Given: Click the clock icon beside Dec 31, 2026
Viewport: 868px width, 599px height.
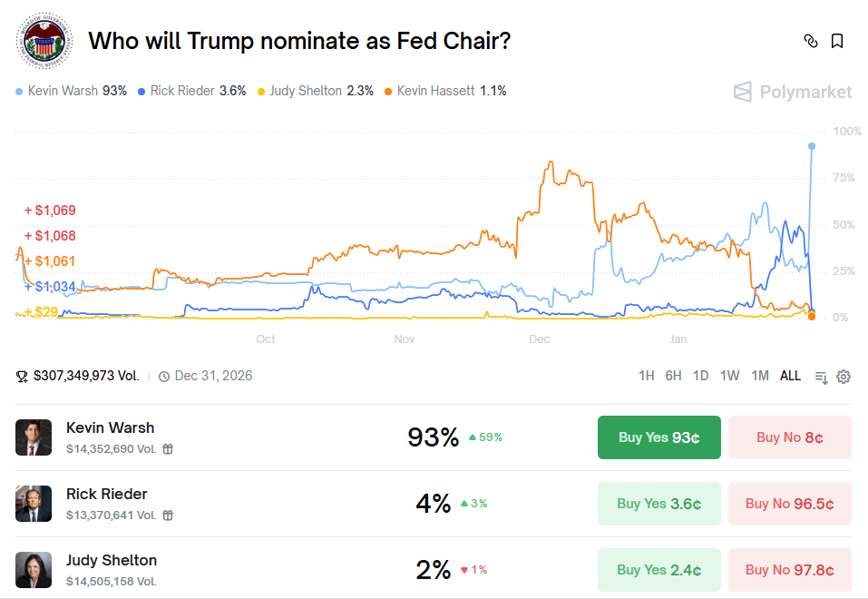Looking at the screenshot, I should point(164,375).
